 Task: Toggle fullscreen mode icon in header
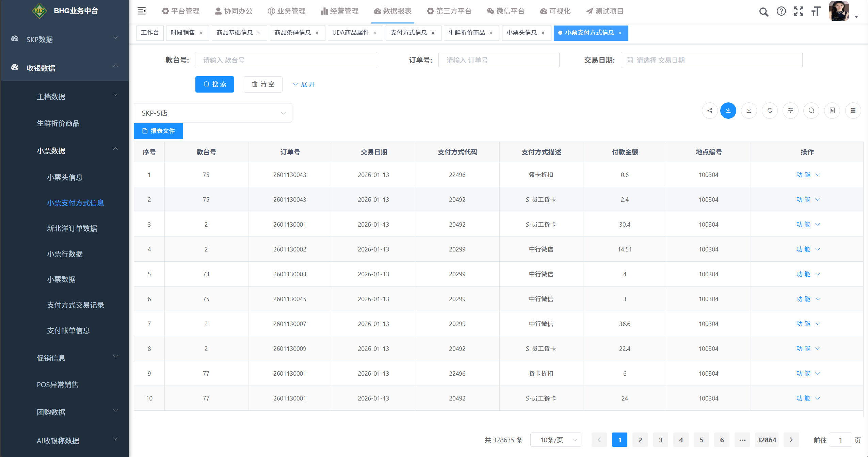coord(799,11)
